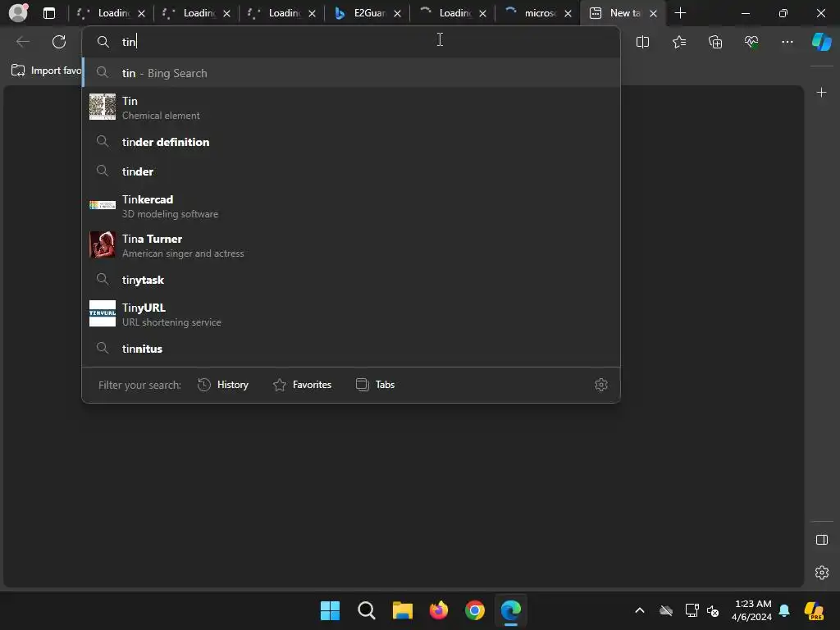Filter search by Favorites
840x630 pixels.
click(302, 385)
